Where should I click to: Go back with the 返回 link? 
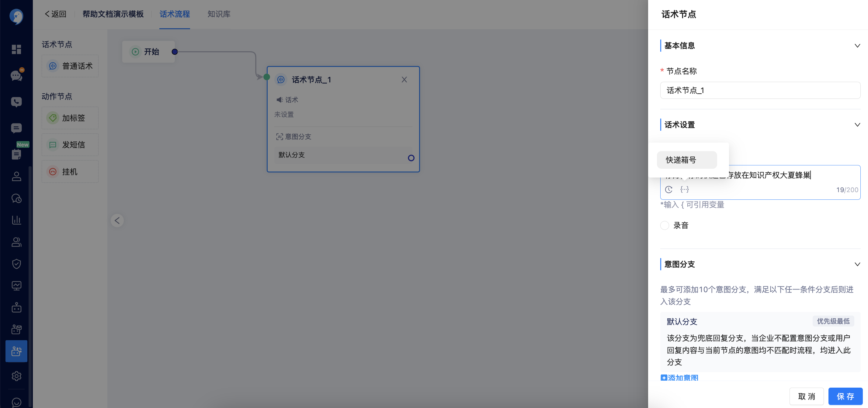click(55, 14)
